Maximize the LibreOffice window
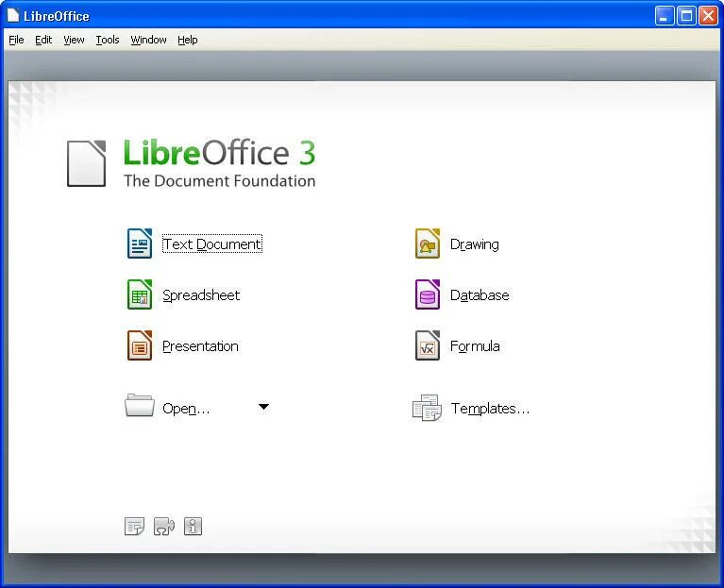724x588 pixels. [686, 16]
